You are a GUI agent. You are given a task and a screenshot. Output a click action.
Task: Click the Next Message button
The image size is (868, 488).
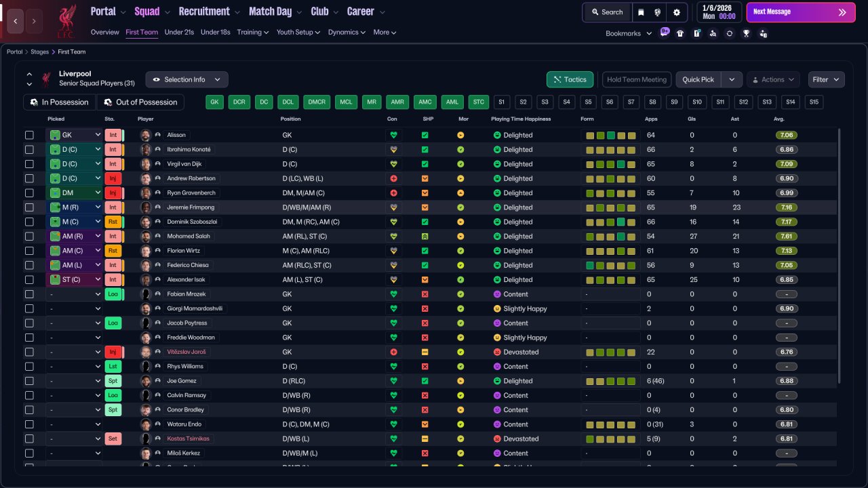pyautogui.click(x=800, y=12)
